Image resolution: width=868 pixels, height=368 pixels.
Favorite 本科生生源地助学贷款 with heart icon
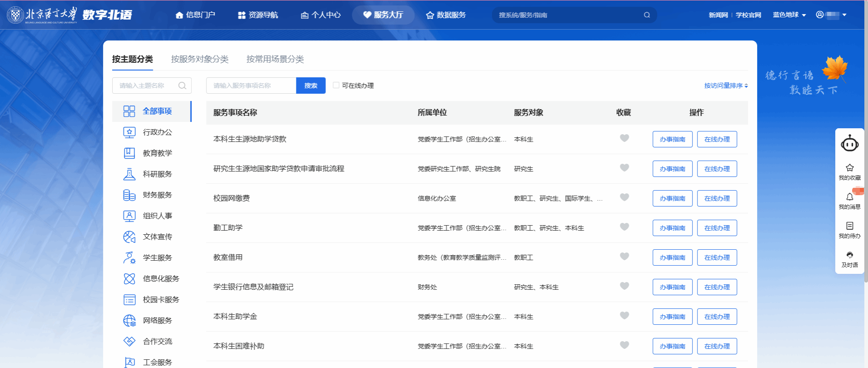pos(624,138)
